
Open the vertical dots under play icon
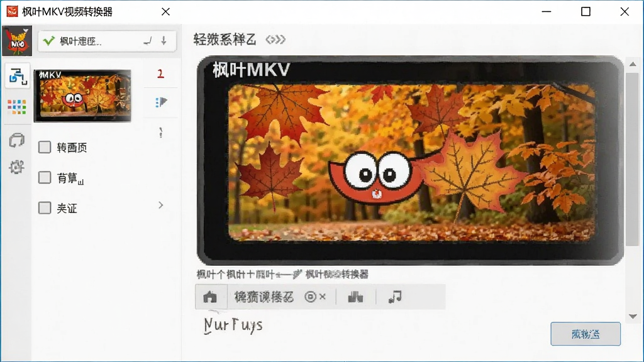[x=160, y=133]
